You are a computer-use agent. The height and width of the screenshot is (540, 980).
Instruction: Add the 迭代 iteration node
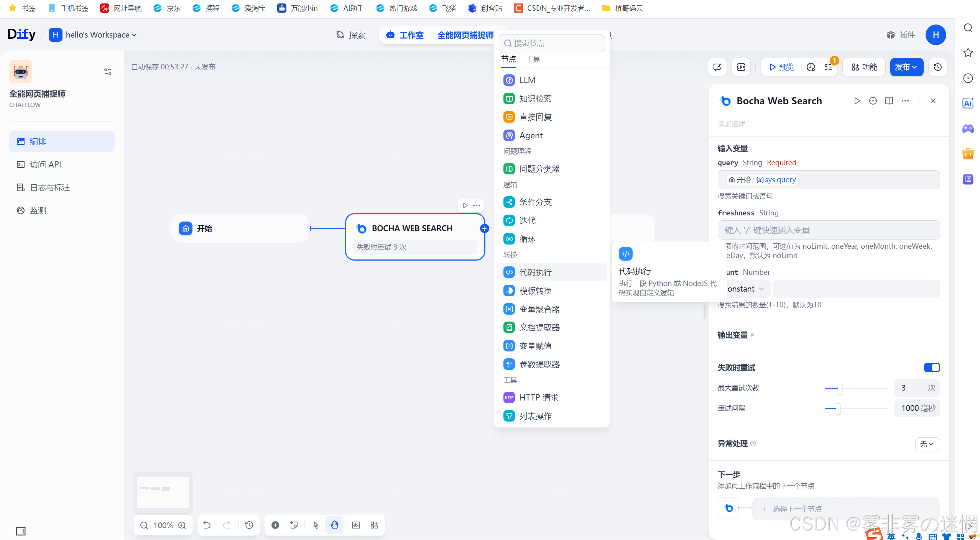click(x=551, y=220)
